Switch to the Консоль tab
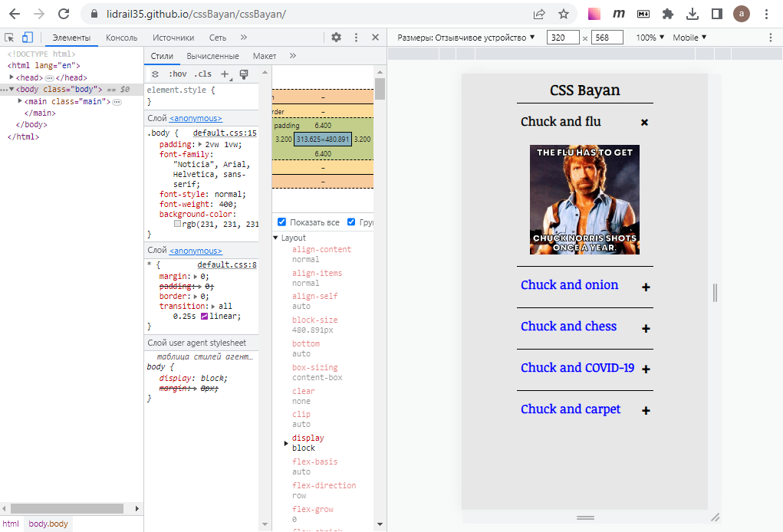Screen dimensions: 783x532 coord(120,36)
